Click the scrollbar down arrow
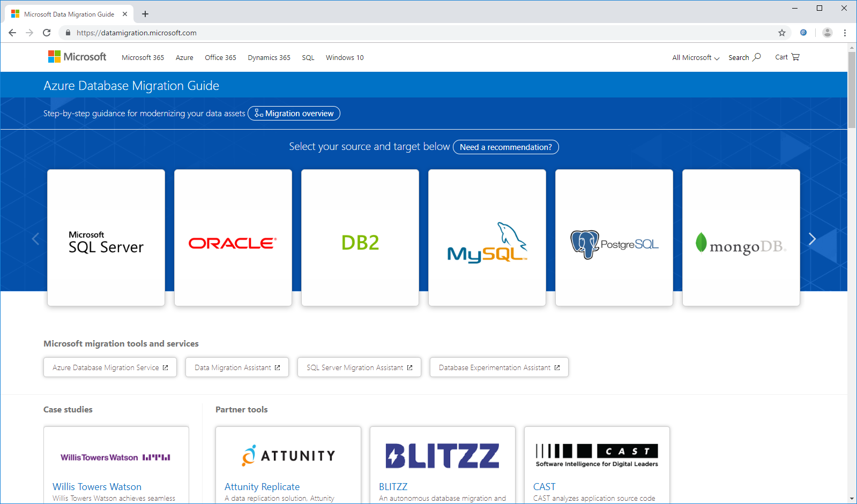857x504 pixels. [852, 499]
